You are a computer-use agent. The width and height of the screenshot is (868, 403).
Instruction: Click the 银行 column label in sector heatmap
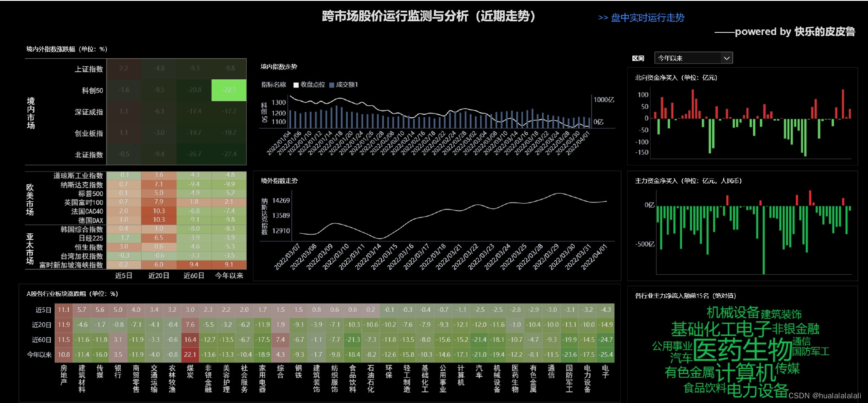[x=118, y=371]
